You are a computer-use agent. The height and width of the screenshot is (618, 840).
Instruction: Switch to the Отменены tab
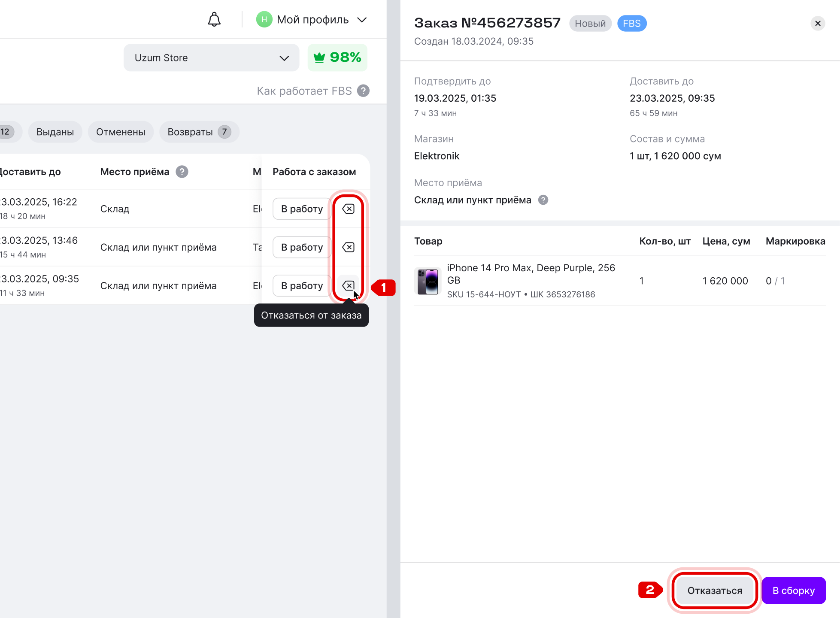tap(121, 132)
